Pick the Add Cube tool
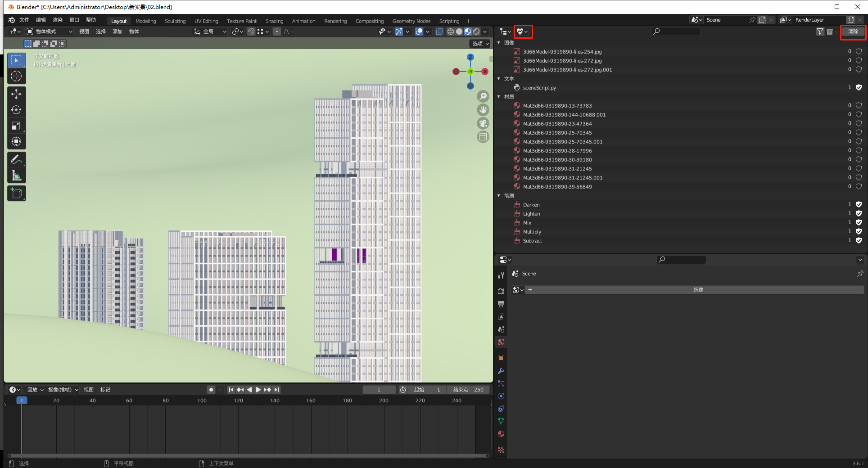This screenshot has width=868, height=468. 16,193
